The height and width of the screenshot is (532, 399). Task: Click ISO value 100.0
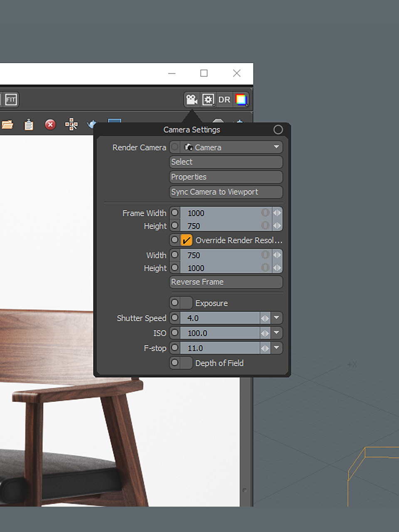tap(220, 333)
